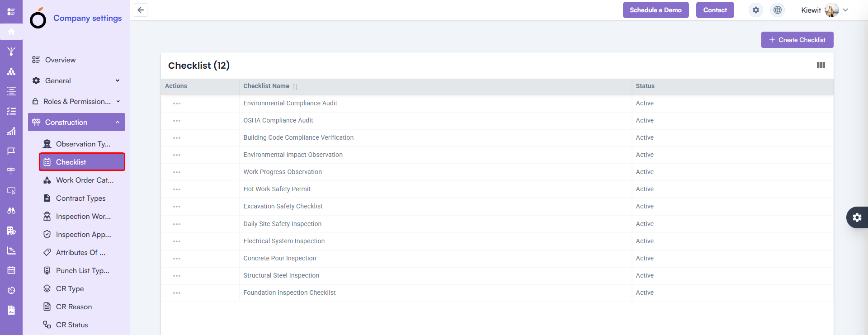Click the flag icon in purple rail
This screenshot has height=335, width=868.
[11, 151]
